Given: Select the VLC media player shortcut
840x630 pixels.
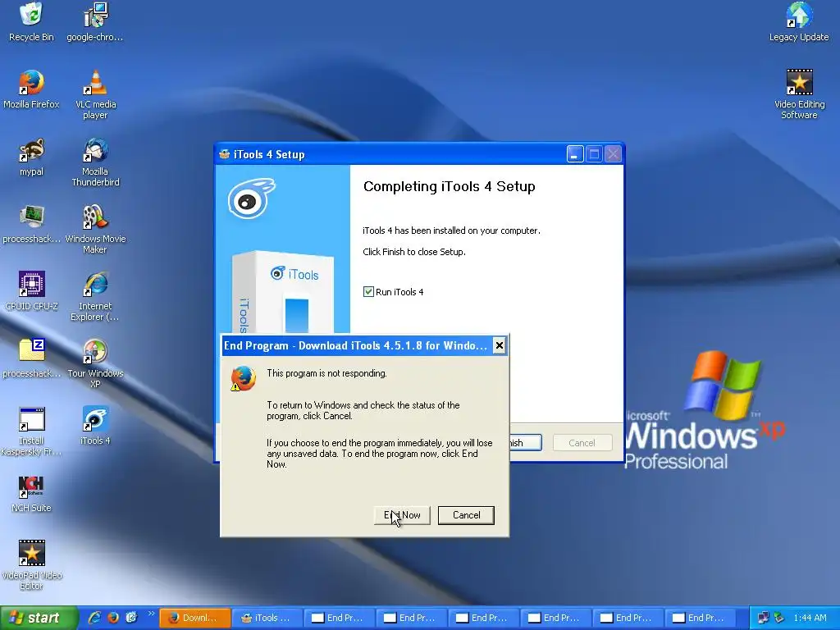Looking at the screenshot, I should point(95,94).
